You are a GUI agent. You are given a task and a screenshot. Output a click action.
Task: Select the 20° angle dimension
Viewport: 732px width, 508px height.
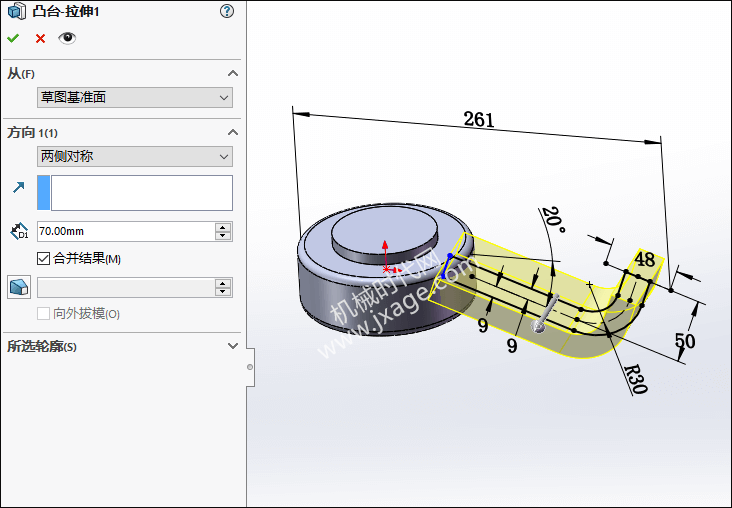coord(554,220)
